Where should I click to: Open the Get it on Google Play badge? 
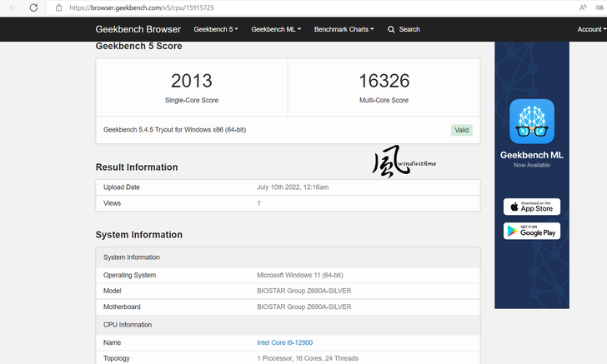[532, 231]
